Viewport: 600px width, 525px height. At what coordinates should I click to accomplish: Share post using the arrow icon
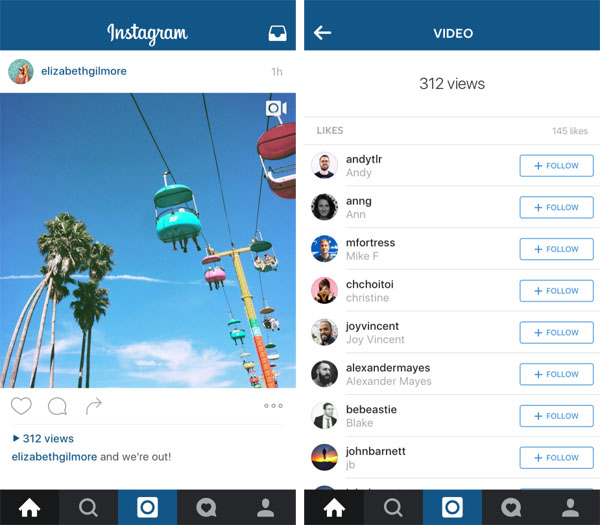94,406
